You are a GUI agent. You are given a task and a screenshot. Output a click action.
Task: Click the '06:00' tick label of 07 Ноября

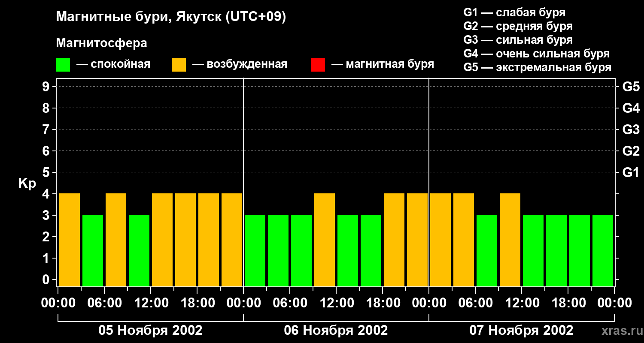pyautogui.click(x=475, y=303)
